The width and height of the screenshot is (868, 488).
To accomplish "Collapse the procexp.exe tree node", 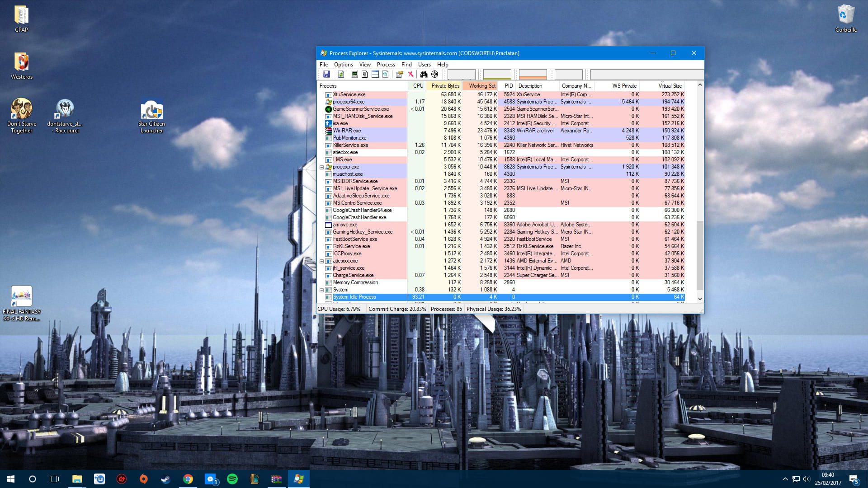I will pos(321,167).
